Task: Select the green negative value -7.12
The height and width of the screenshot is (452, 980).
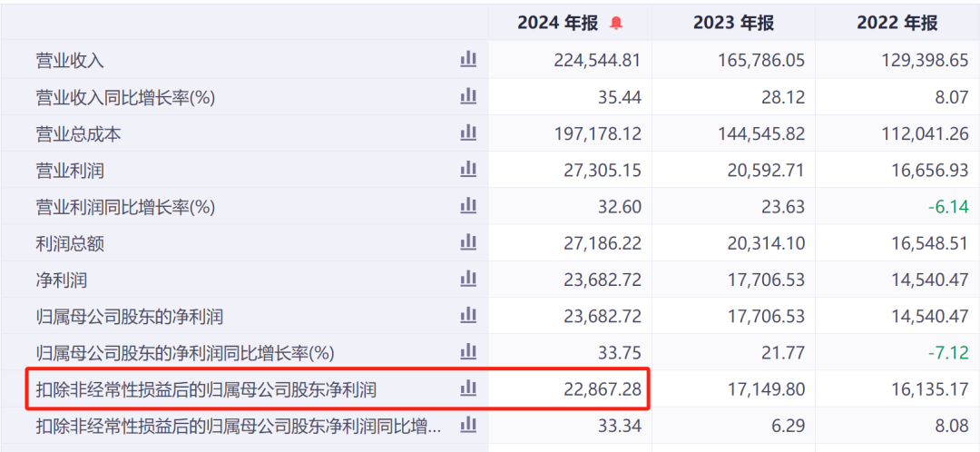Action: tap(949, 353)
